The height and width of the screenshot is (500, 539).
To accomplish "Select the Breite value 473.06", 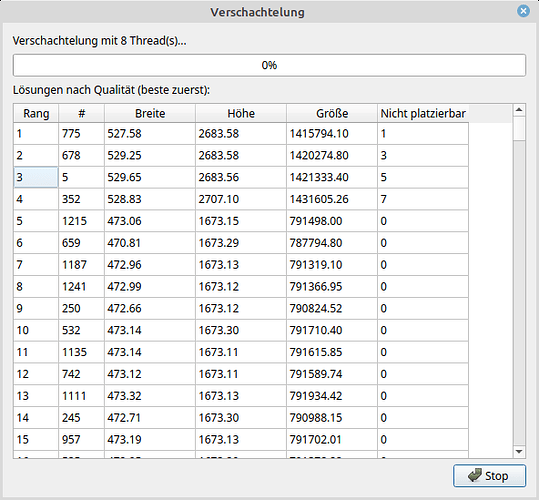I will click(x=150, y=221).
